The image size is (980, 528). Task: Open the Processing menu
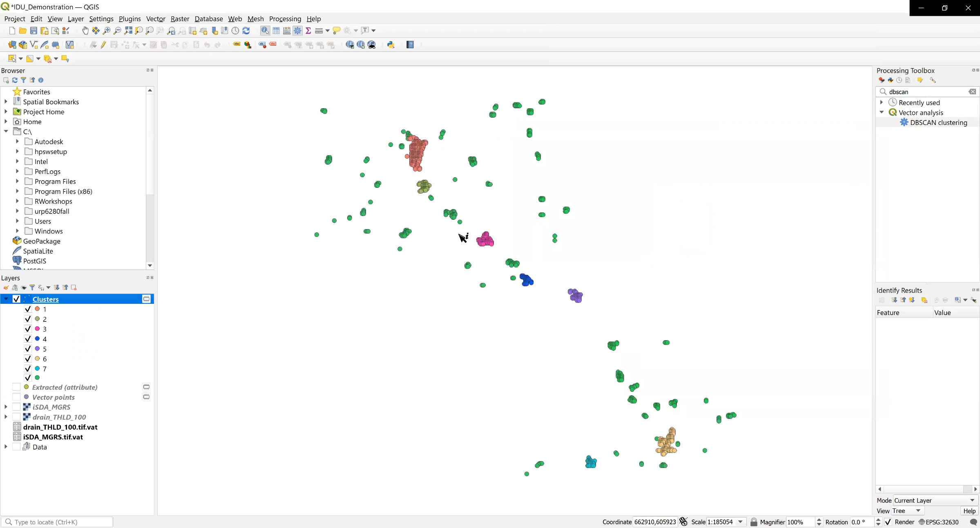coord(284,19)
